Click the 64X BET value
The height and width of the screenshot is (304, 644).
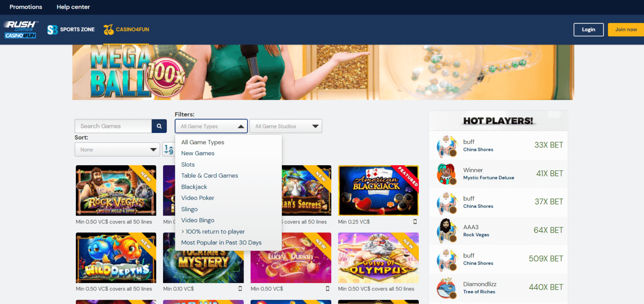pos(548,230)
